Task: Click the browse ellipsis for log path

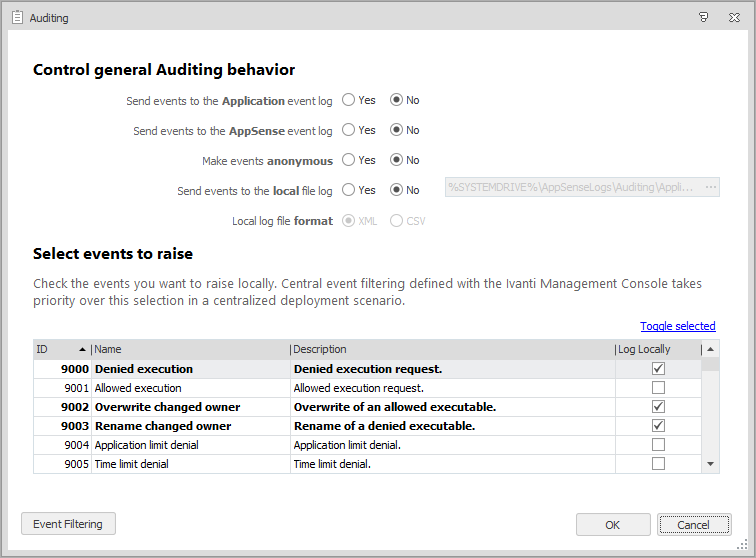Action: [x=711, y=188]
